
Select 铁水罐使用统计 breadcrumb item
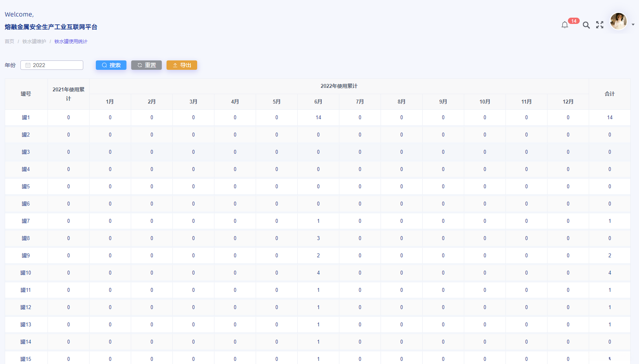71,42
